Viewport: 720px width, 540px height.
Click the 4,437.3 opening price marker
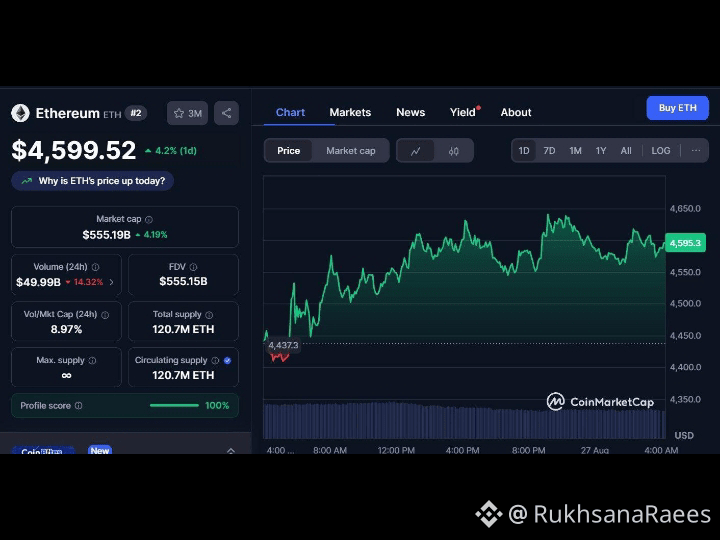coord(283,345)
